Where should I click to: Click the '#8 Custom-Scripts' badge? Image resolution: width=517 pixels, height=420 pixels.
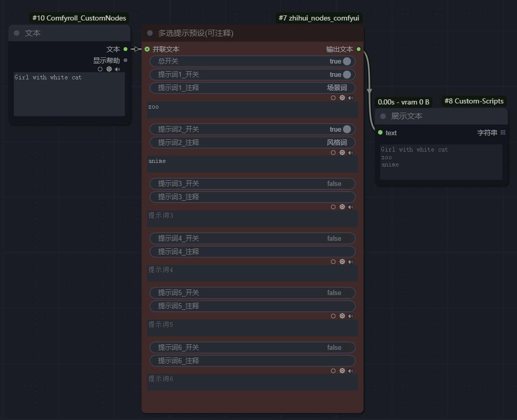[x=474, y=101]
